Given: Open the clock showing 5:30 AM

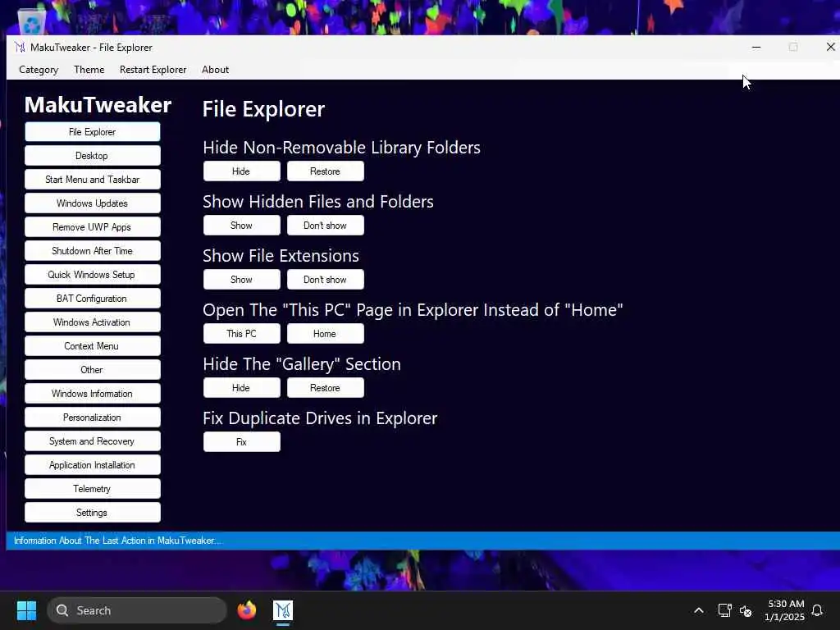Looking at the screenshot, I should [x=784, y=610].
